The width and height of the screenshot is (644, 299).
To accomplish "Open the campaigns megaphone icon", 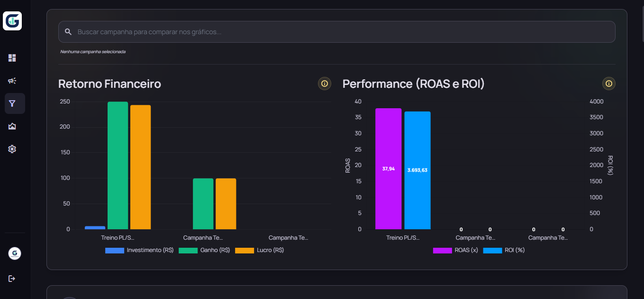I will 12,81.
